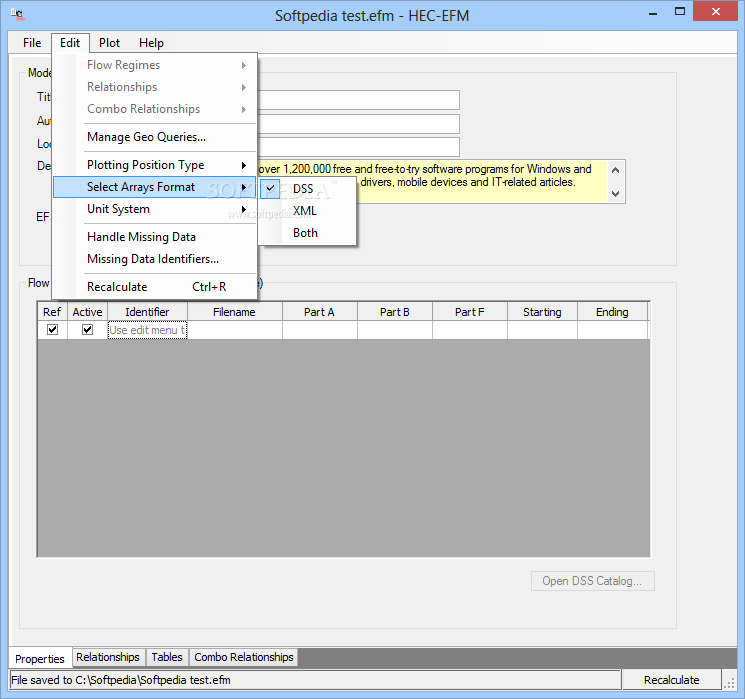Close the open Edit menu
The height and width of the screenshot is (699, 745).
(x=70, y=43)
